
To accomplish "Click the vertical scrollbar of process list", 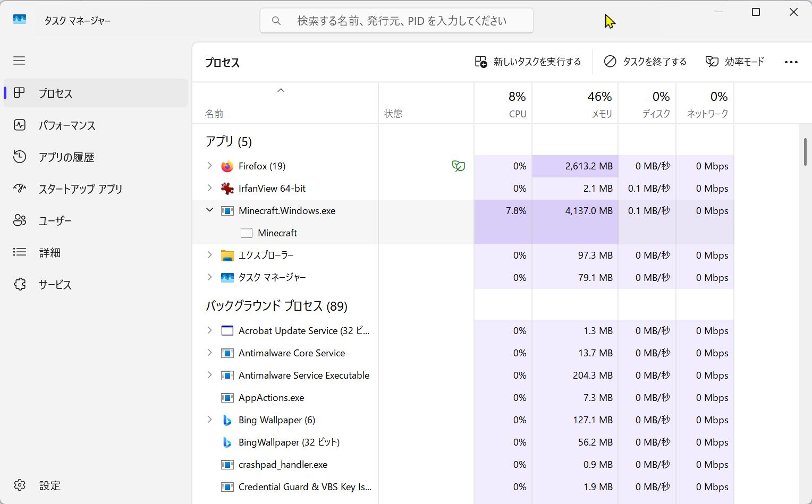I will [x=806, y=152].
